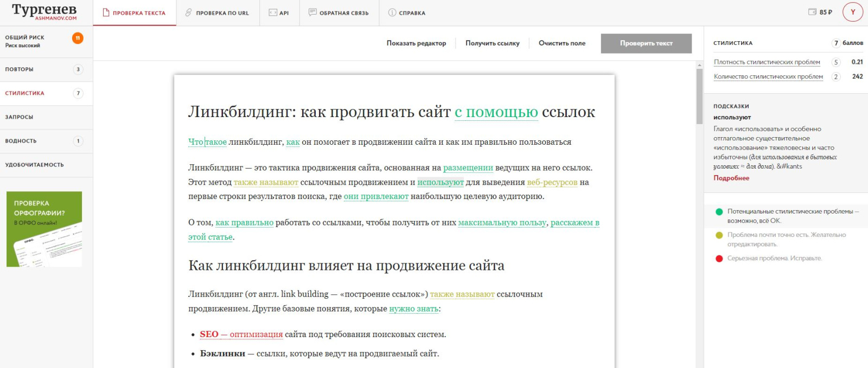Click the bold word "Бэклинки" in list
This screenshot has height=368, width=868.
point(222,353)
